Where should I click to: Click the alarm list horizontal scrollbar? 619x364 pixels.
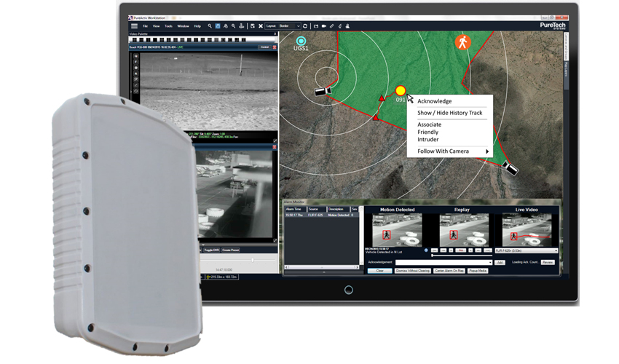[x=321, y=267]
